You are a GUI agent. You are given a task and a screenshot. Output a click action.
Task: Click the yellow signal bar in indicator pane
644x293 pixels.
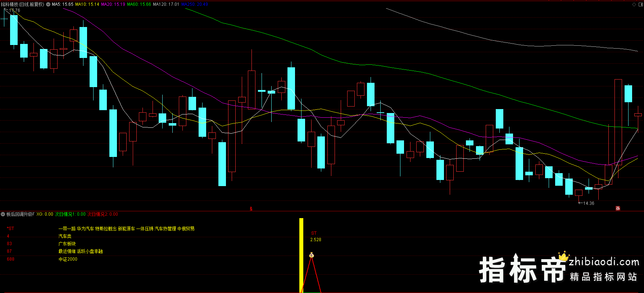[301, 255]
